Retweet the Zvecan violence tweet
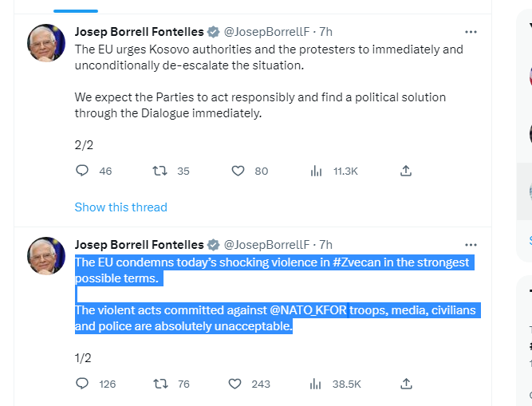This screenshot has height=406, width=532. click(x=160, y=384)
